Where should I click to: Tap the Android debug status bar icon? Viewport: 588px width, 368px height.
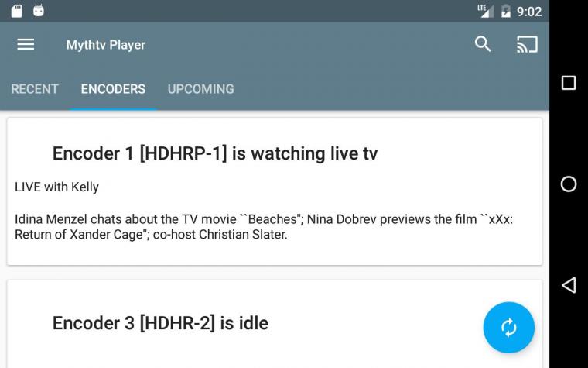pyautogui.click(x=39, y=11)
